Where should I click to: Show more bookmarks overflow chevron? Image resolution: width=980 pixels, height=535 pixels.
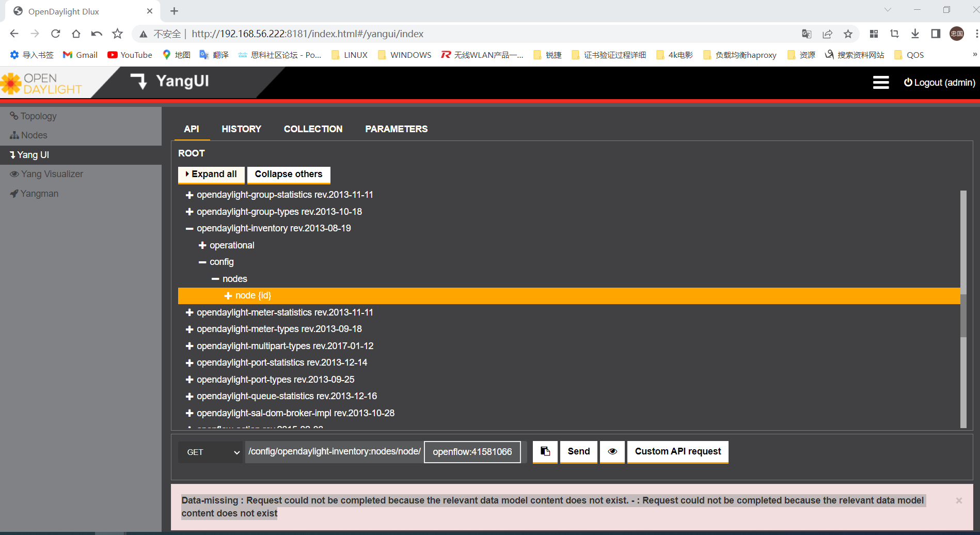pos(974,55)
